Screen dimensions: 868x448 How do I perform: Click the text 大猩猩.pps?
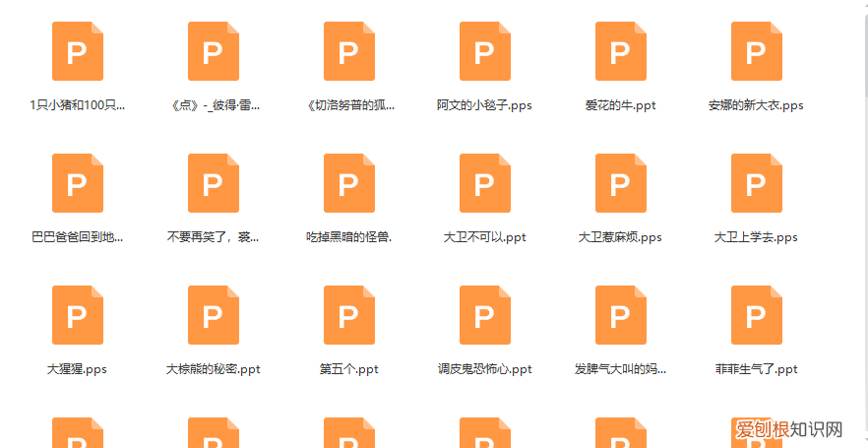[77, 369]
